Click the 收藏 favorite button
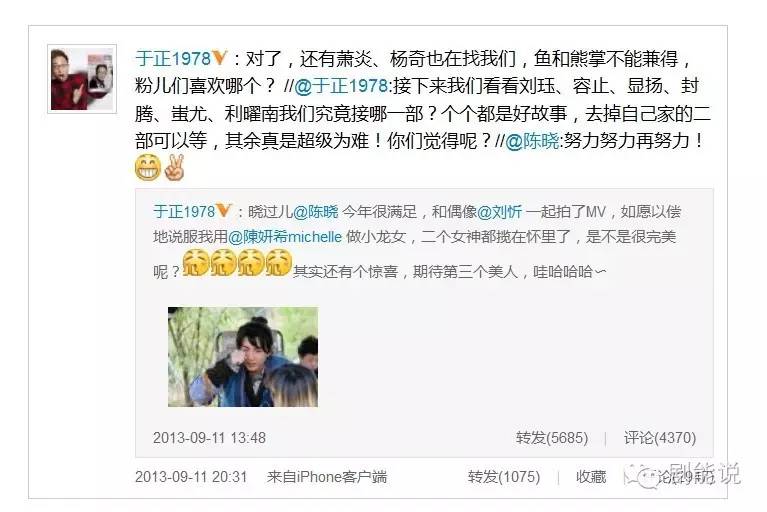Viewport: 767px width, 512px height. (591, 477)
